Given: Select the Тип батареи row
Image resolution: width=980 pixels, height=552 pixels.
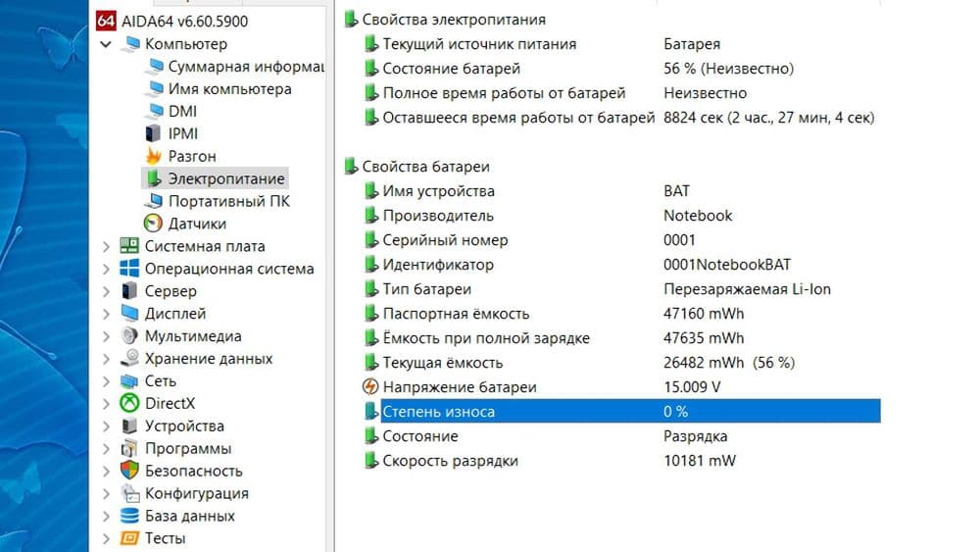Looking at the screenshot, I should 622,289.
